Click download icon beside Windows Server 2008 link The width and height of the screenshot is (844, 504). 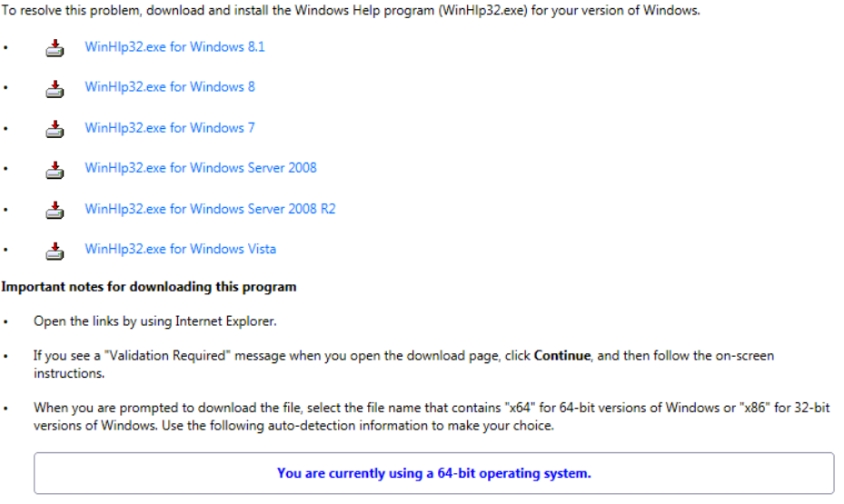pos(55,169)
